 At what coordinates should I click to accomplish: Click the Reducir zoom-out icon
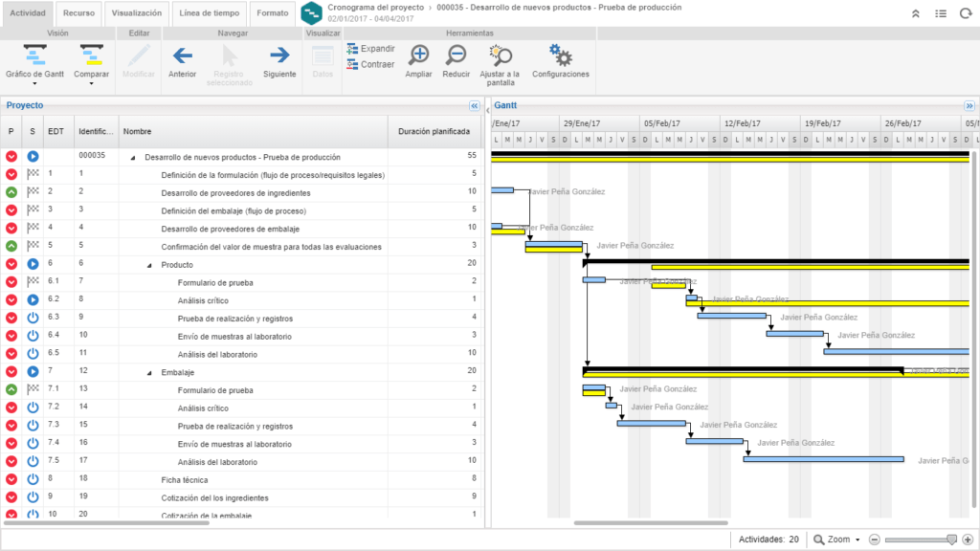click(x=457, y=55)
